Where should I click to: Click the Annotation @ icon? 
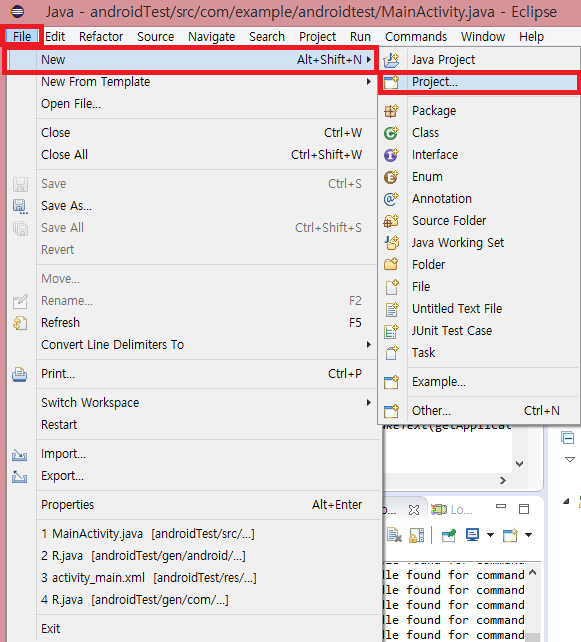tap(391, 199)
